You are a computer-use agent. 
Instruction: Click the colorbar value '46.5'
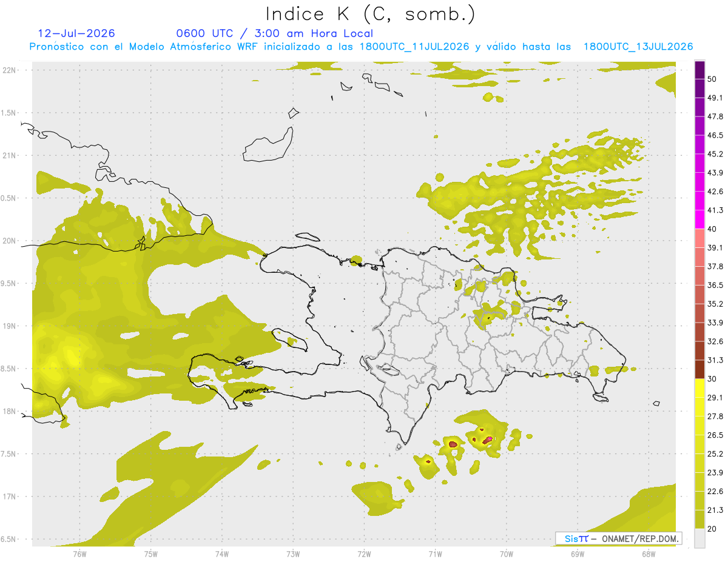[715, 135]
